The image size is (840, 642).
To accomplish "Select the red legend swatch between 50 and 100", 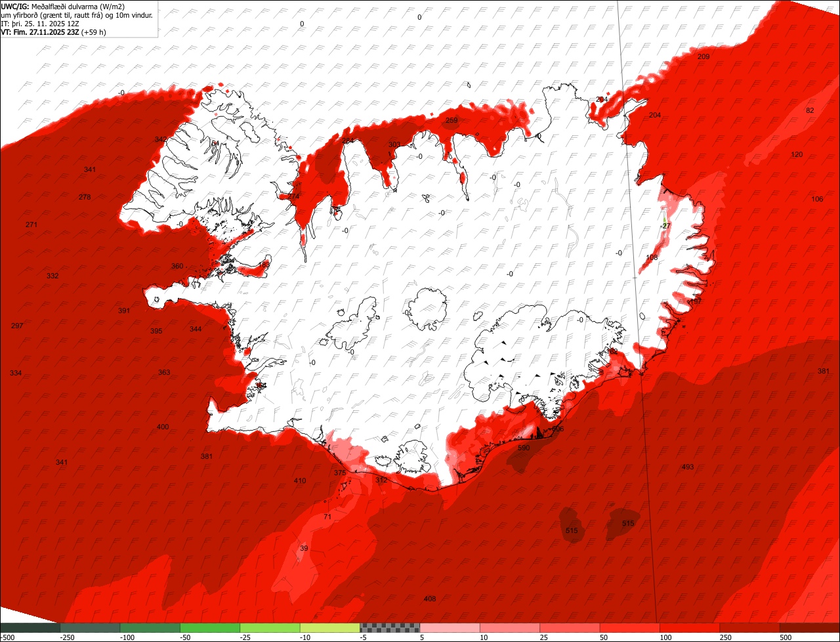I will click(630, 628).
